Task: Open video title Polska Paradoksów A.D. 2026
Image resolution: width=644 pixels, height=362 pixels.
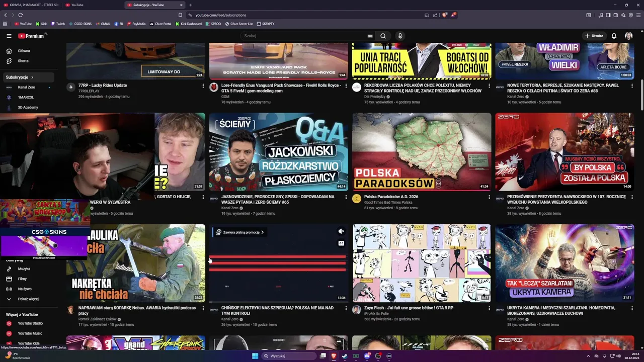Action: [x=391, y=197]
